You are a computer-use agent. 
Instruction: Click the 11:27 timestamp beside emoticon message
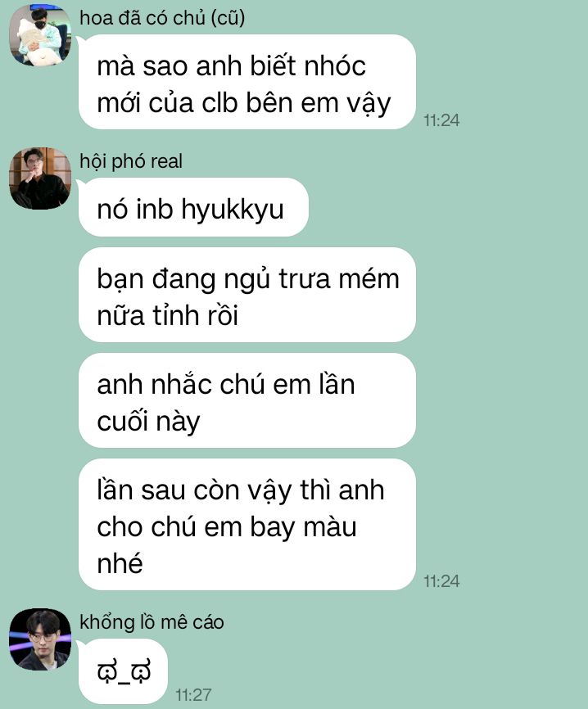click(x=193, y=694)
